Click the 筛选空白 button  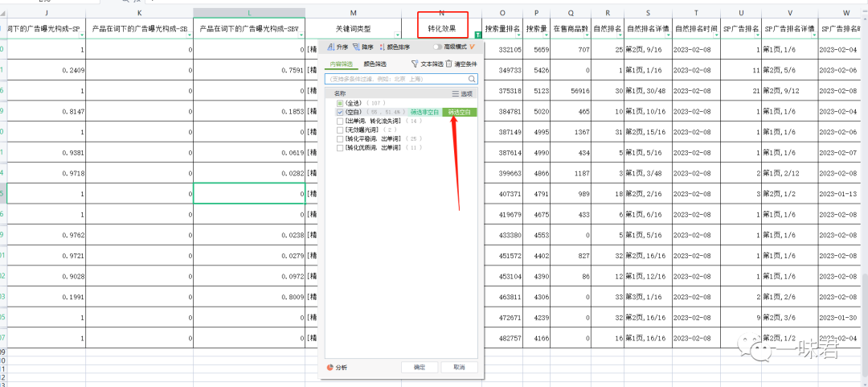coord(460,112)
